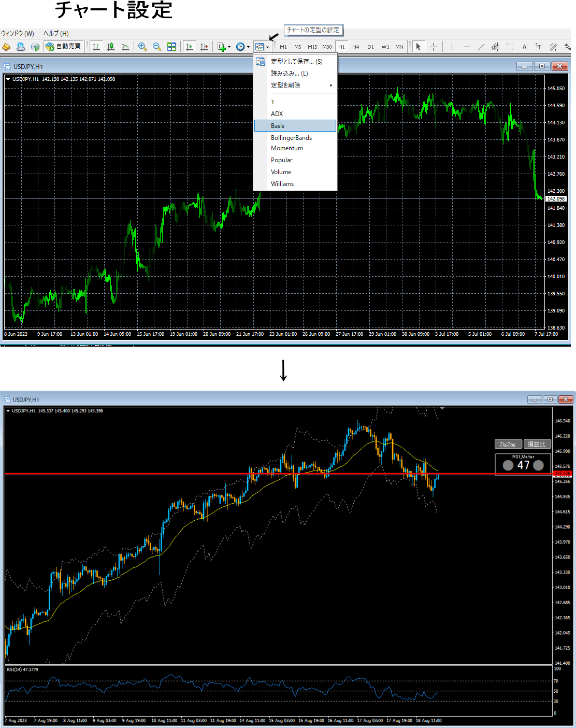This screenshot has width=576, height=728.
Task: Select the Fibonacci retracement tool
Action: tap(510, 47)
